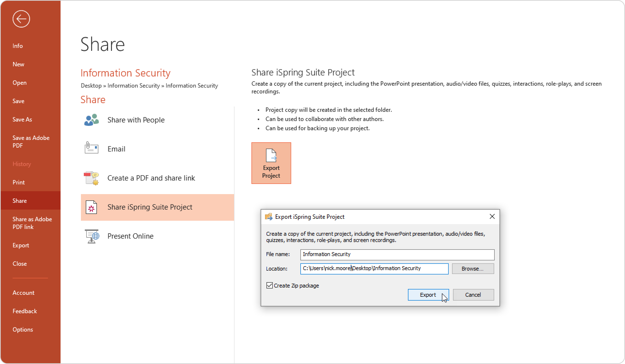The height and width of the screenshot is (364, 625).
Task: Click the red 'Share' section subheading
Action: tap(93, 100)
